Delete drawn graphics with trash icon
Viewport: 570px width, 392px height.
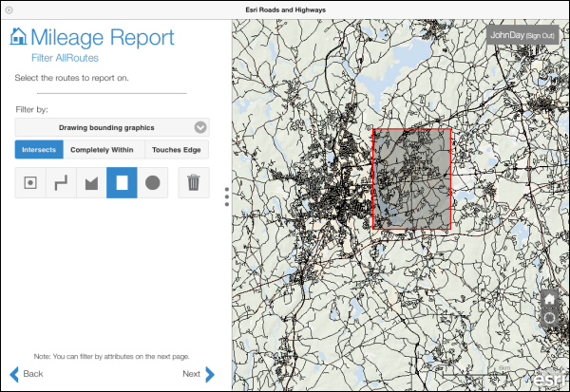coord(194,182)
